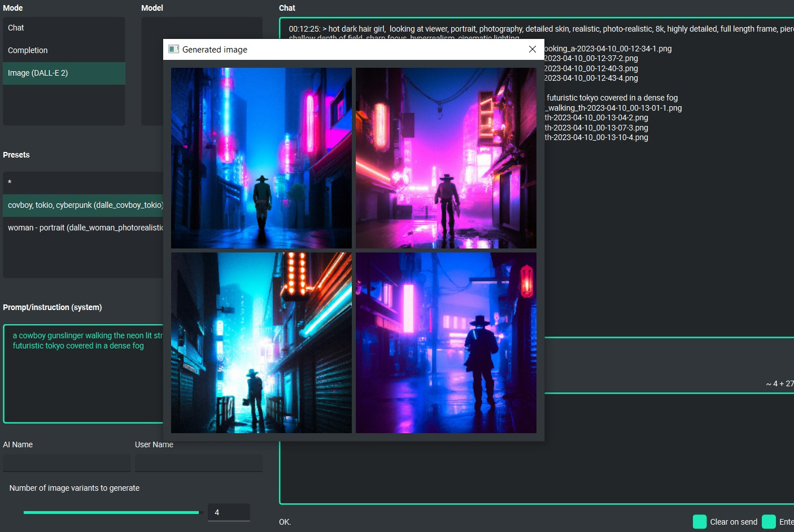The width and height of the screenshot is (794, 532).
Task: Click the image variants number box showing 4
Action: click(228, 512)
